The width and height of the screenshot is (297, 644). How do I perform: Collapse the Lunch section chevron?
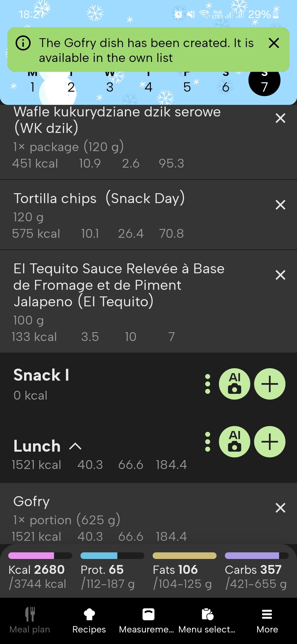tap(75, 446)
